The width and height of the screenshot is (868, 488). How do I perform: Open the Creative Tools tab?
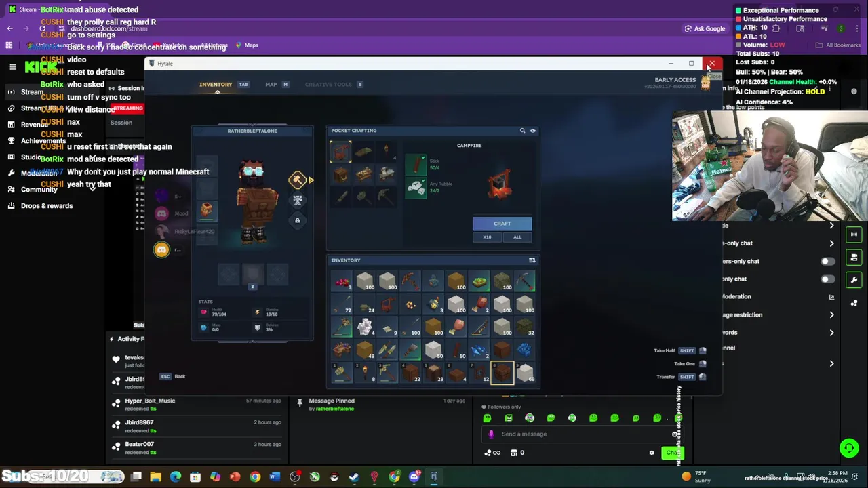click(x=328, y=85)
